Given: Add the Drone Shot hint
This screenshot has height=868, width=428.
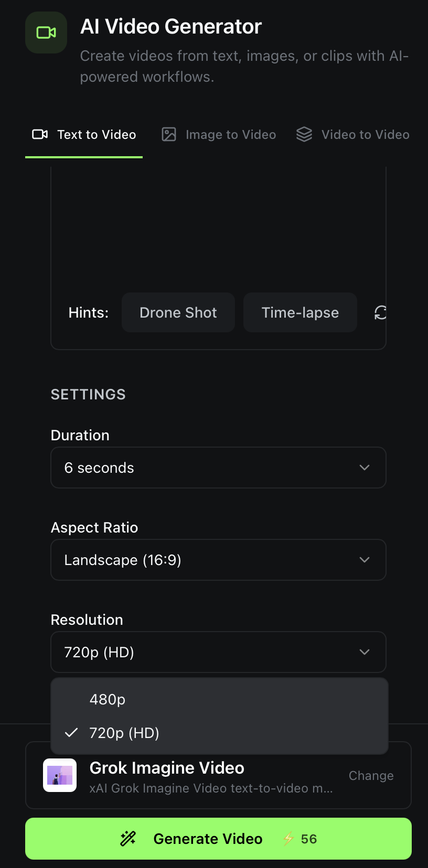Looking at the screenshot, I should (x=178, y=313).
